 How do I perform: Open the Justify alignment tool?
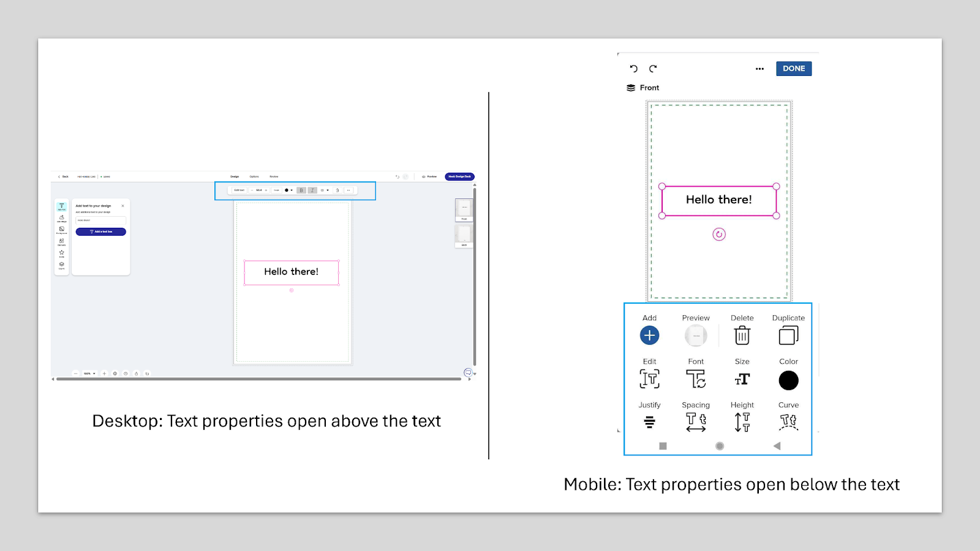click(x=649, y=422)
